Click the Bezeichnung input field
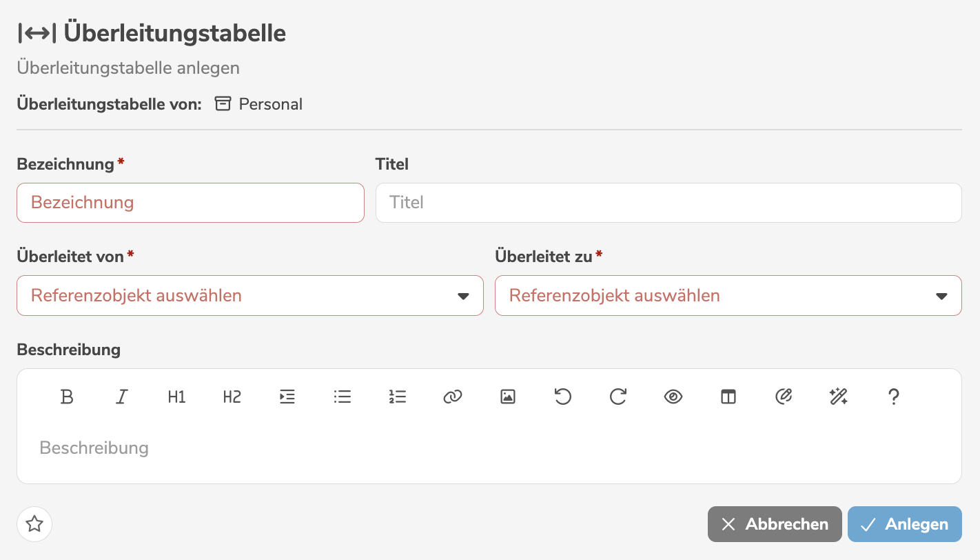 [190, 203]
